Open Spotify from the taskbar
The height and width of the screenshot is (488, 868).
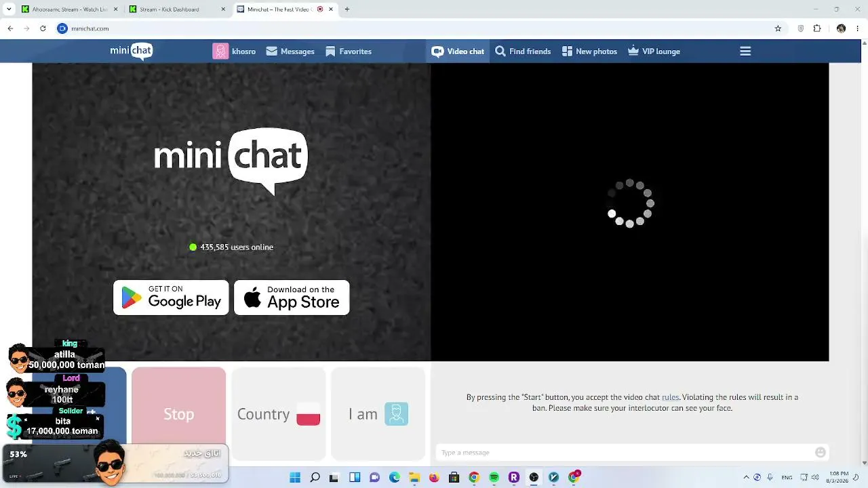[494, 478]
